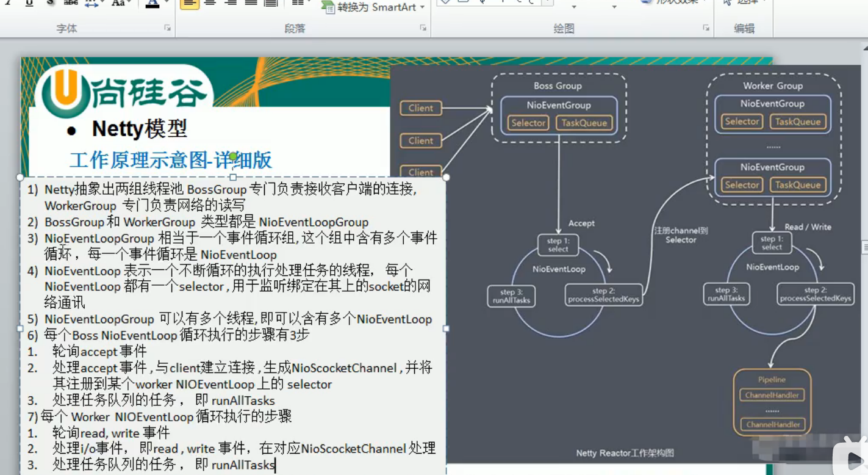Click the '轮询accept 事件' line
Viewport: 868px width, 475px height.
99,351
